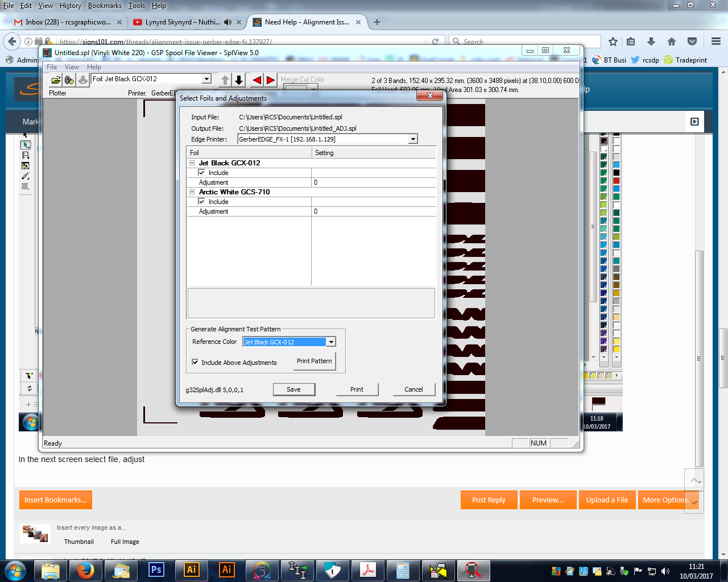The image size is (728, 582).
Task: Toggle Include under Jet Black GCX-012
Action: point(201,172)
